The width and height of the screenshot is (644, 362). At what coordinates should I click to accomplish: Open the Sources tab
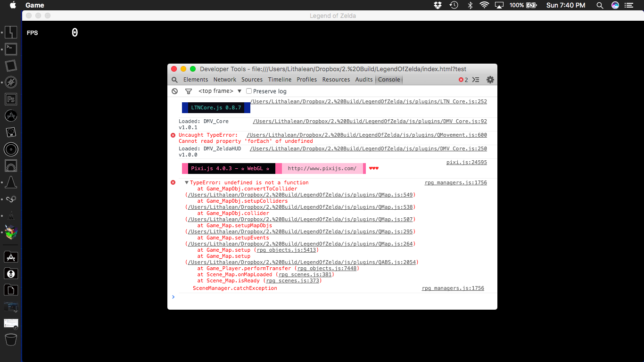coord(252,80)
